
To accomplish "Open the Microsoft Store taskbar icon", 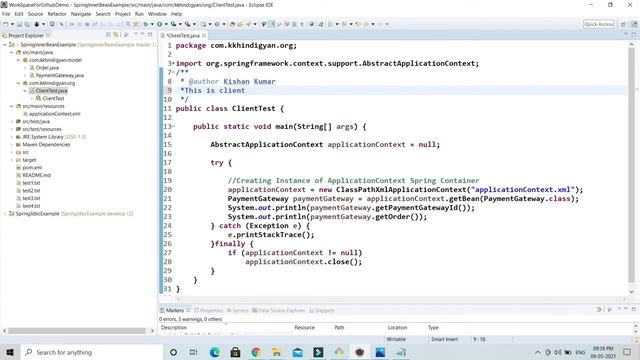I will (235, 352).
